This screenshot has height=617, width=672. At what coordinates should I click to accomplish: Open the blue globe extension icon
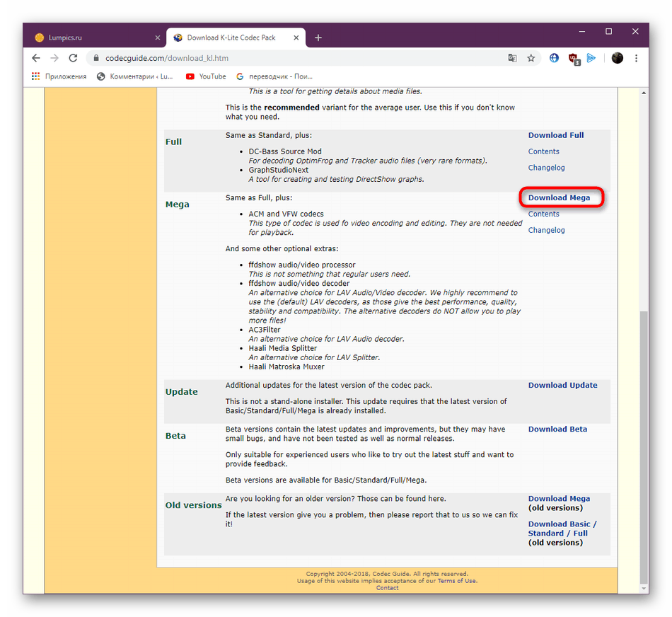coord(554,58)
